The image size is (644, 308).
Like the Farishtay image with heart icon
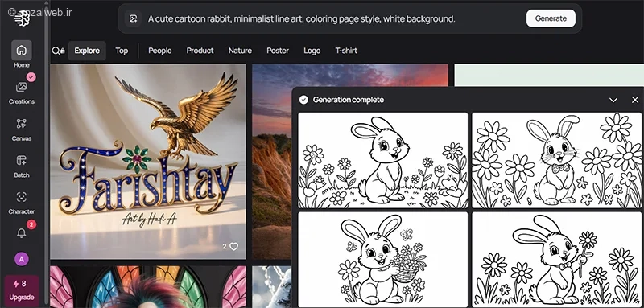pyautogui.click(x=233, y=247)
